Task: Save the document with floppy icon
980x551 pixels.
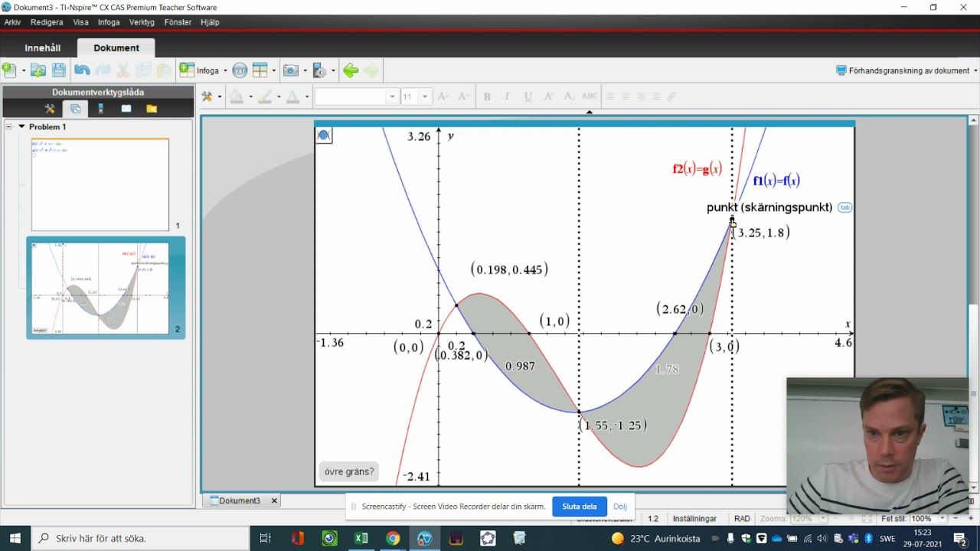Action: point(59,70)
